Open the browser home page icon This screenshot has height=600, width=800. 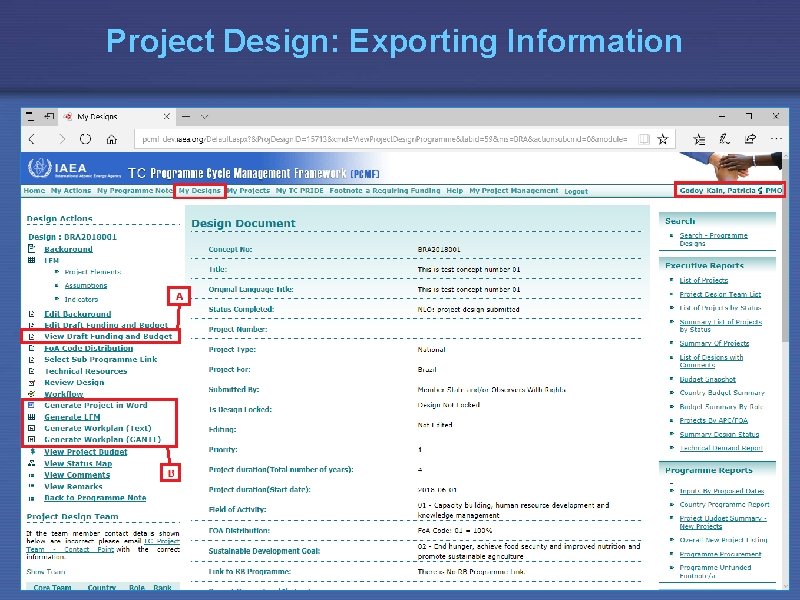click(110, 137)
